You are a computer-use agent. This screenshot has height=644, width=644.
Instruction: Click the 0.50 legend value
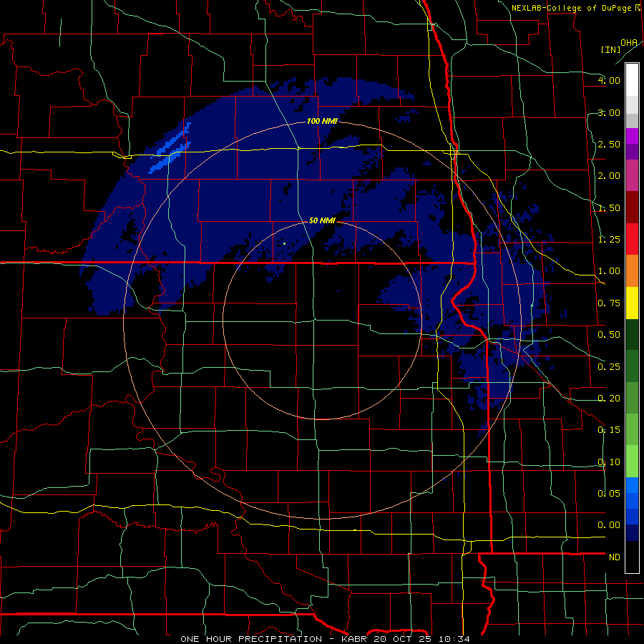click(x=609, y=335)
